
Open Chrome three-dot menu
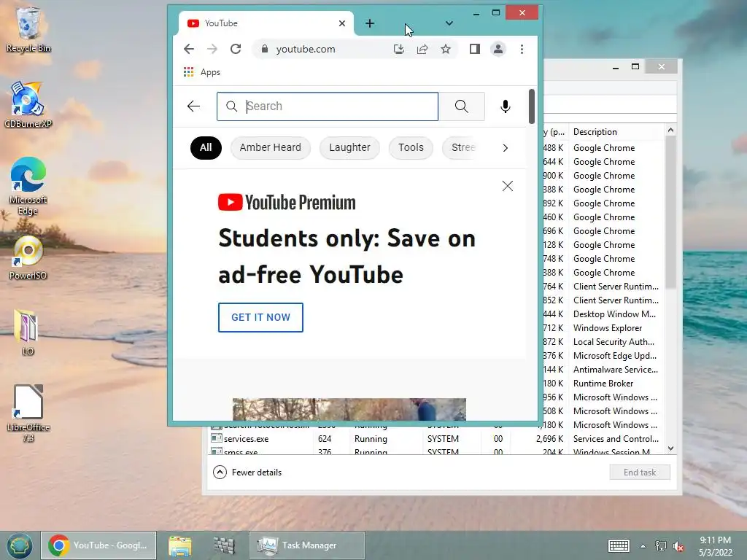click(x=522, y=49)
